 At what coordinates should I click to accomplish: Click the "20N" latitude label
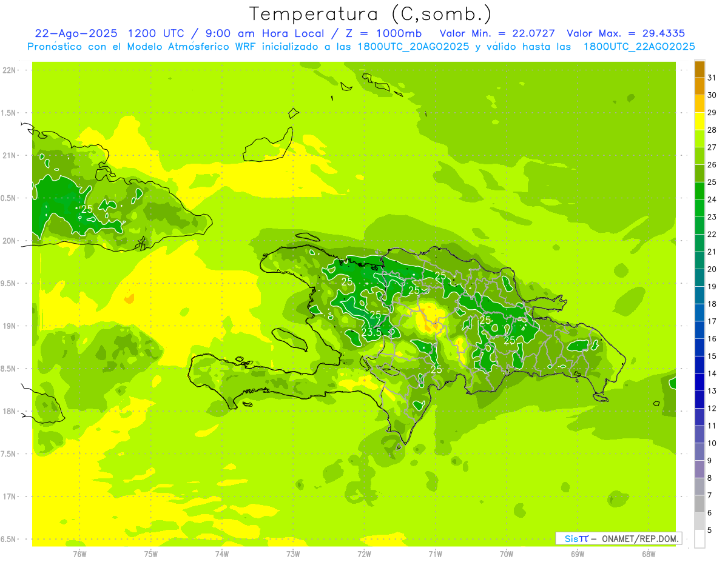point(9,241)
